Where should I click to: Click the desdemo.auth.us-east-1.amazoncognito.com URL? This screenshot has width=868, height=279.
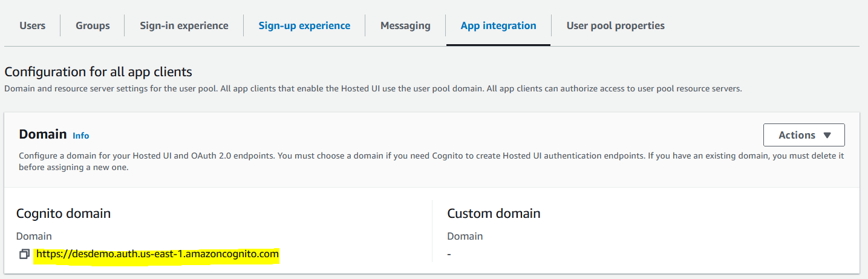(157, 254)
